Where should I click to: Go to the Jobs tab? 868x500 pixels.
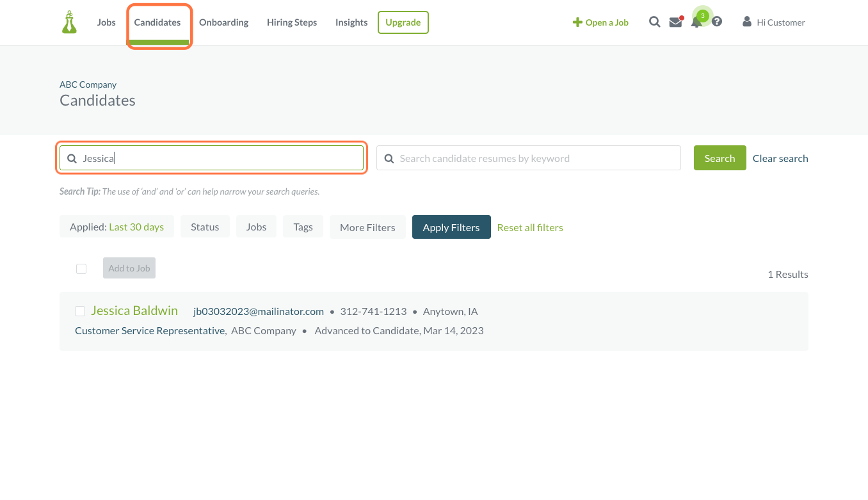[x=106, y=22]
